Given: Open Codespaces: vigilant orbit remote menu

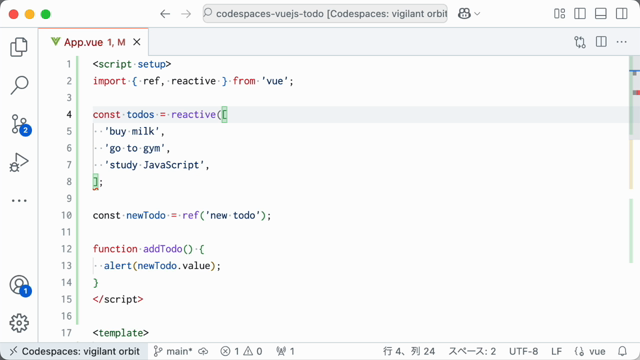Looking at the screenshot, I should [74, 351].
